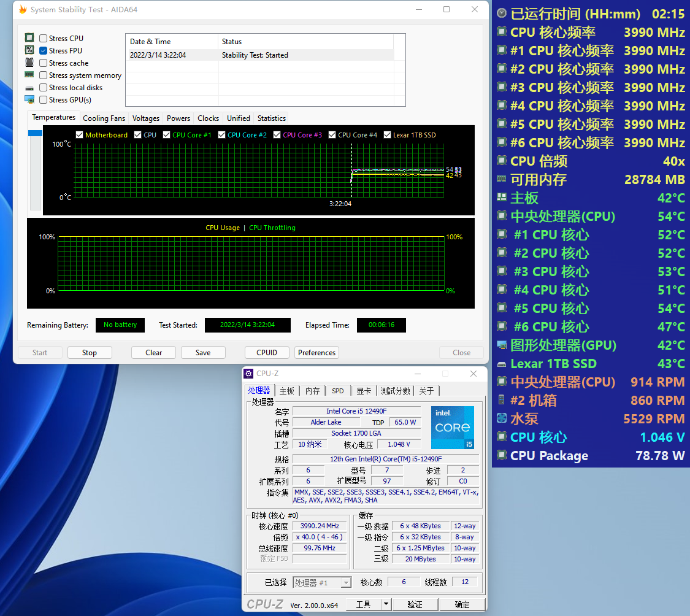Enable the Stress CPU checkbox

click(x=43, y=38)
